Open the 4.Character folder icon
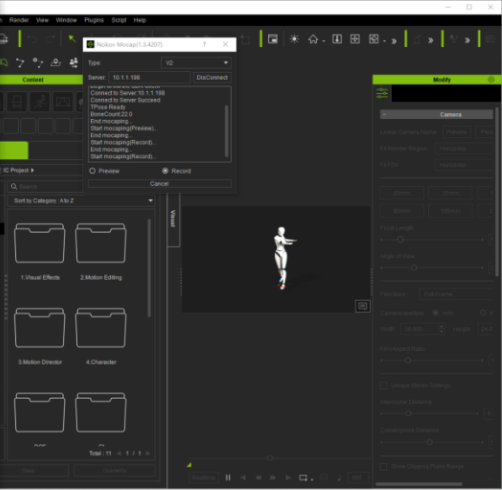 click(101, 328)
